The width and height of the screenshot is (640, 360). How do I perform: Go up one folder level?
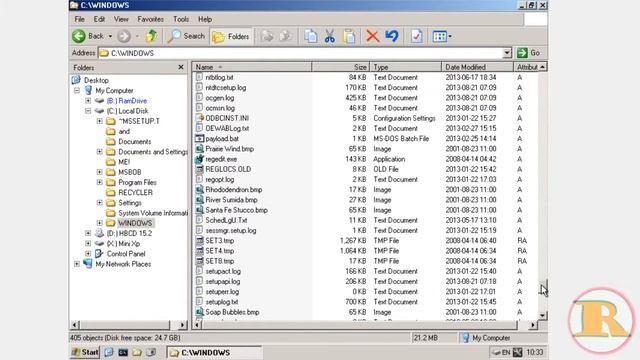(x=151, y=36)
